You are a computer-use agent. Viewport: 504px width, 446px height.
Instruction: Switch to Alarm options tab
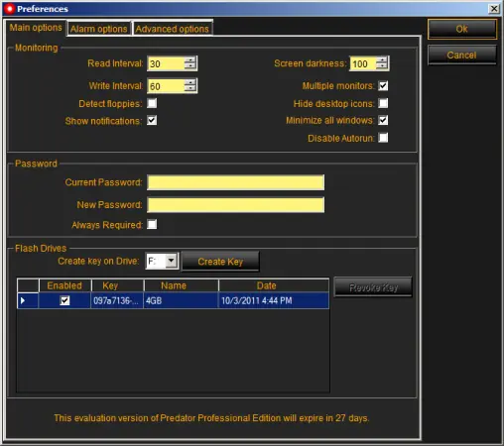click(99, 29)
